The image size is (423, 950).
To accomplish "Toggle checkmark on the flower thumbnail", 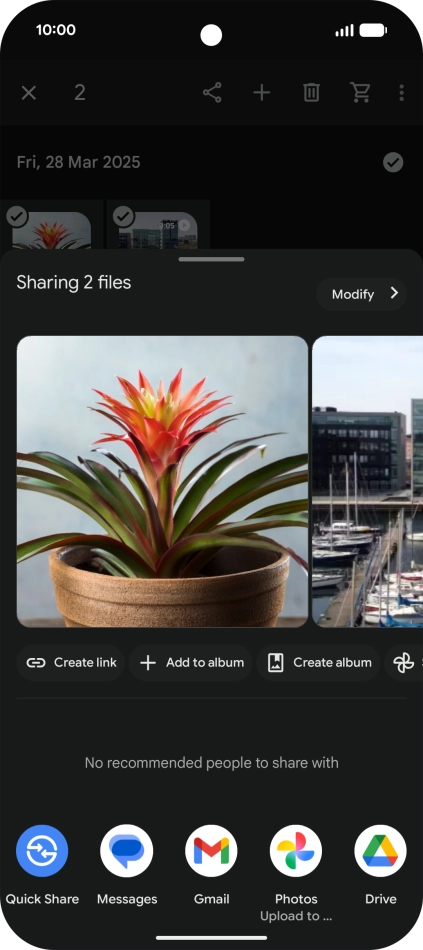I will click(x=17, y=216).
